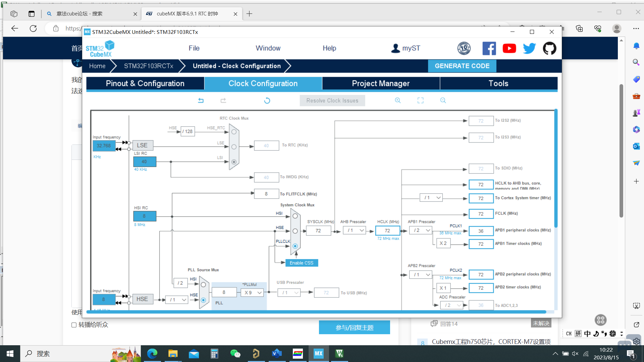The width and height of the screenshot is (644, 362).
Task: Select HSI in the System Clock Mux
Action: click(x=295, y=216)
